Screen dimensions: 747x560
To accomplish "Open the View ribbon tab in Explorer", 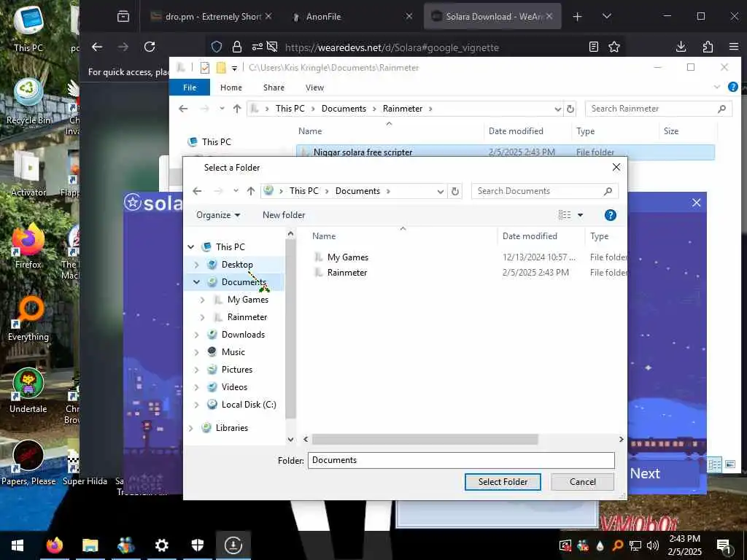I will [x=314, y=87].
